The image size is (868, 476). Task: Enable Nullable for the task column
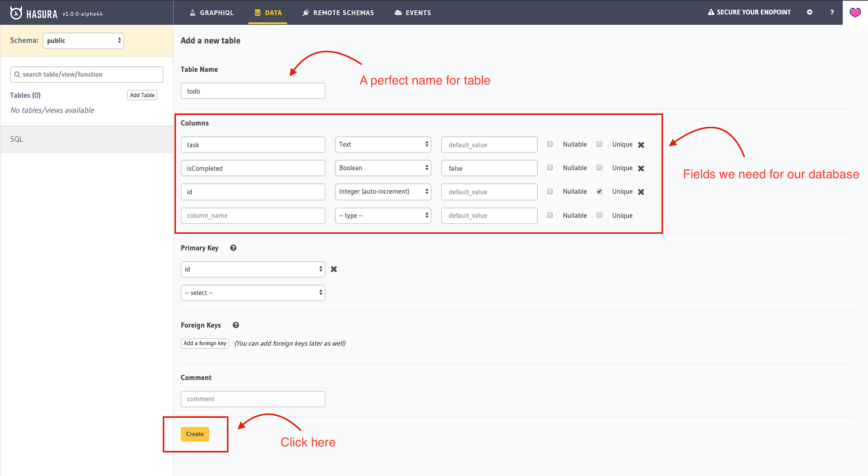550,144
